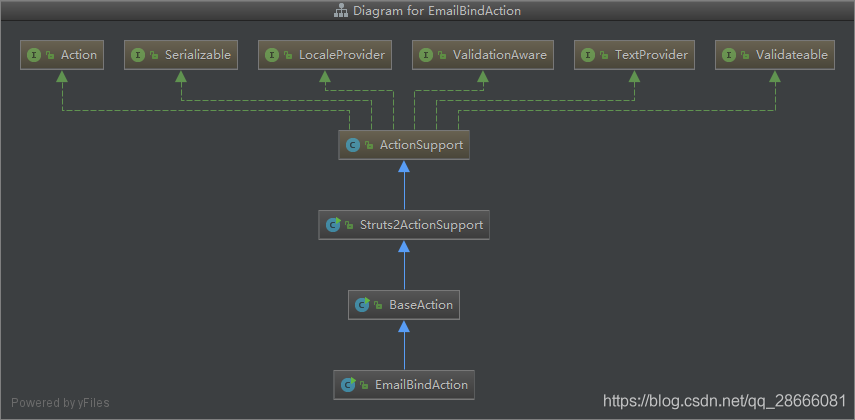855x420 pixels.
Task: Select the ActionSupport class node
Action: click(404, 145)
